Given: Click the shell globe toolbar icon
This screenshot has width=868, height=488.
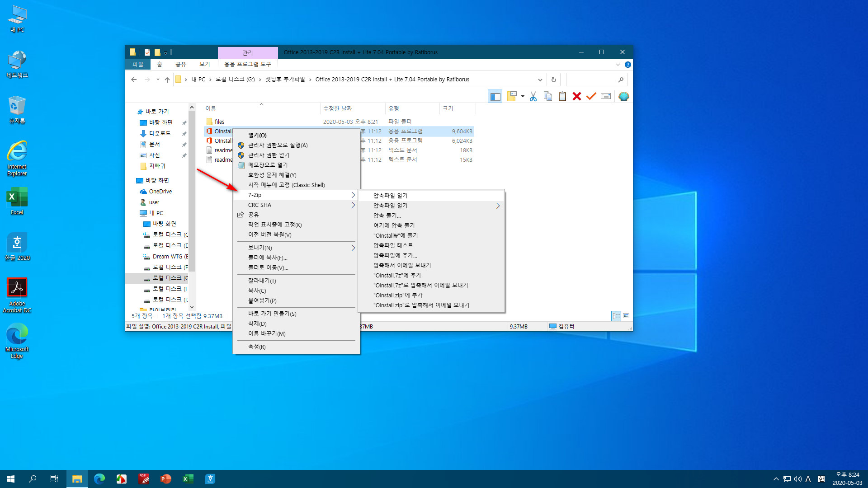Looking at the screenshot, I should pyautogui.click(x=623, y=96).
